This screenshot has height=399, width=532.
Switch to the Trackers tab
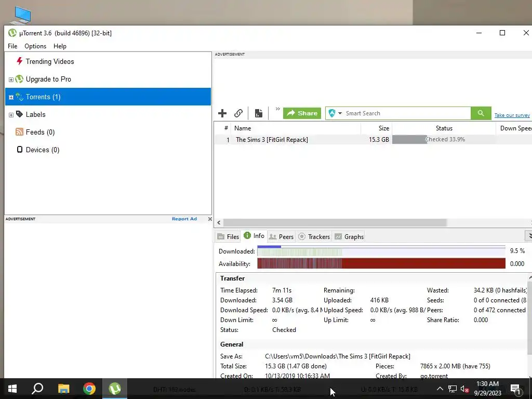coord(314,237)
